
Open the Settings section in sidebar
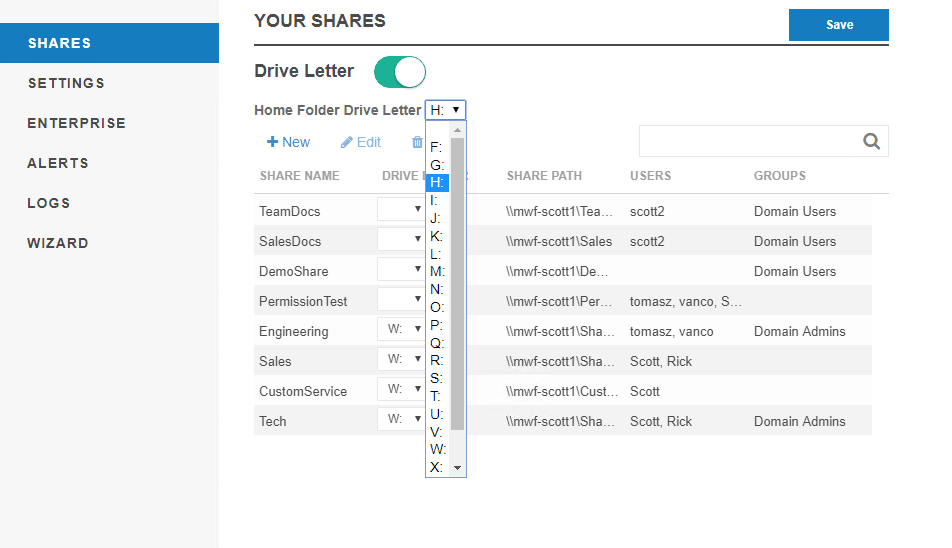66,83
